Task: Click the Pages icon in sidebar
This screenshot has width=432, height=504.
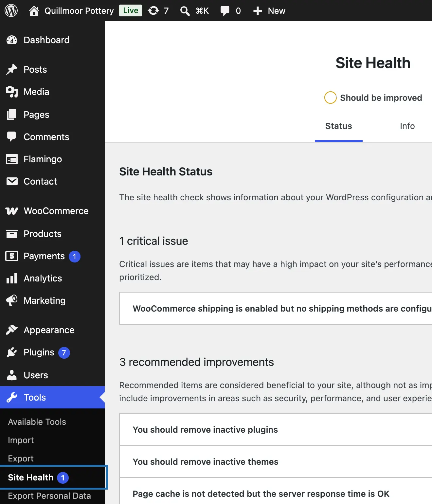Action: pyautogui.click(x=12, y=115)
